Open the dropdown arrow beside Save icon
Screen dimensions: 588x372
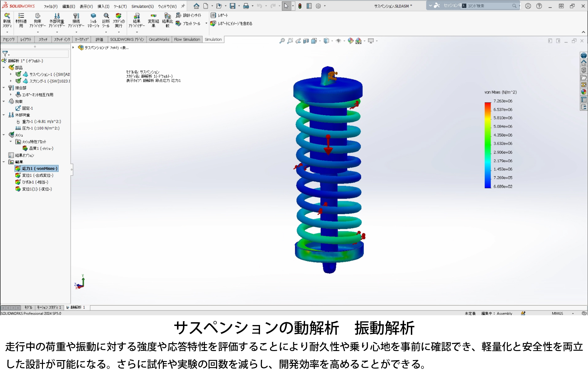click(x=239, y=6)
